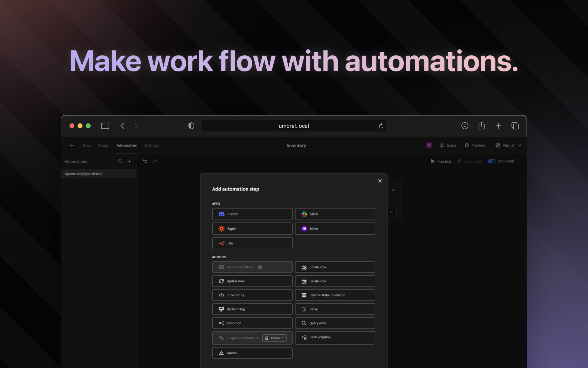Select the Bash Scripting action icon
Screen dimensions: 588x368
click(304, 337)
